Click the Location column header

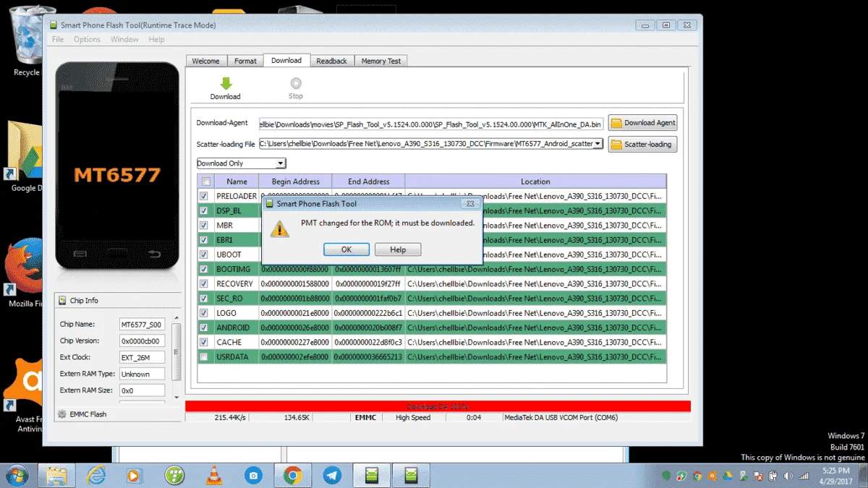coord(535,181)
